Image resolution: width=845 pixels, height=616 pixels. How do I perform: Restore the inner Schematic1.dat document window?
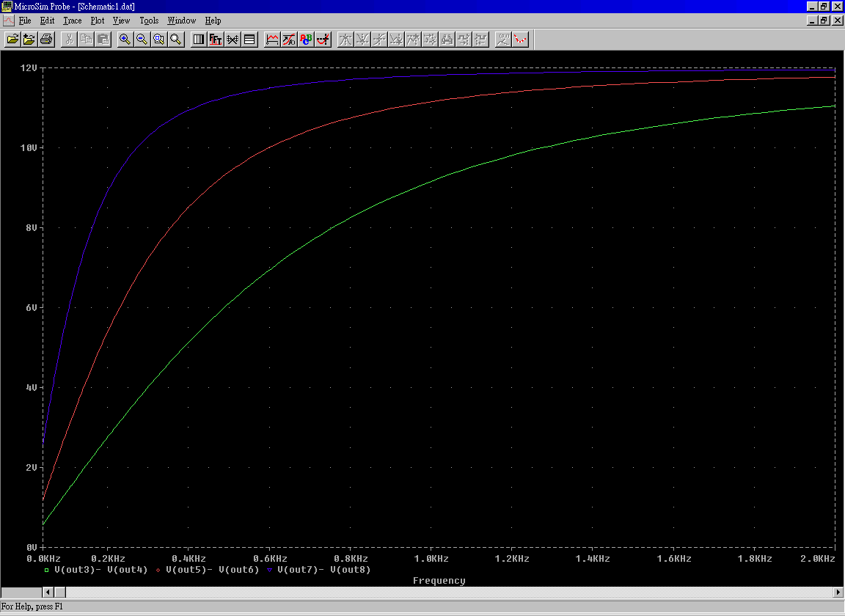point(824,21)
